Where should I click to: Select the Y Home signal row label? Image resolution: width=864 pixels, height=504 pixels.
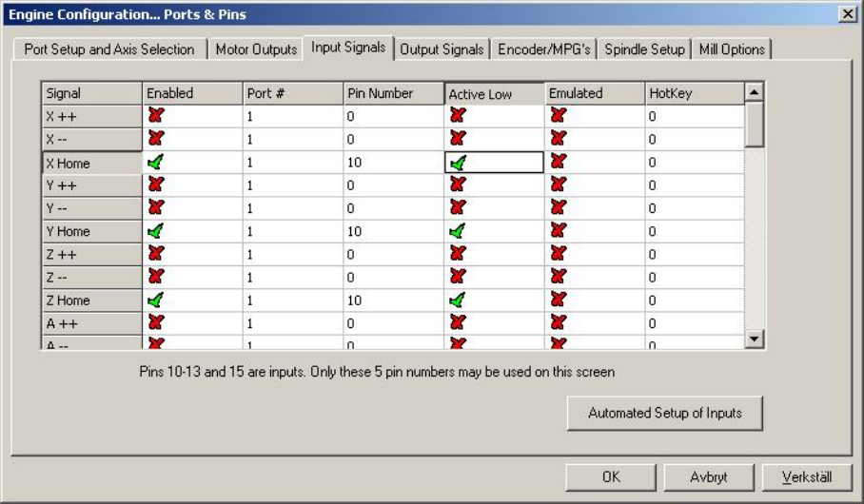(x=92, y=231)
